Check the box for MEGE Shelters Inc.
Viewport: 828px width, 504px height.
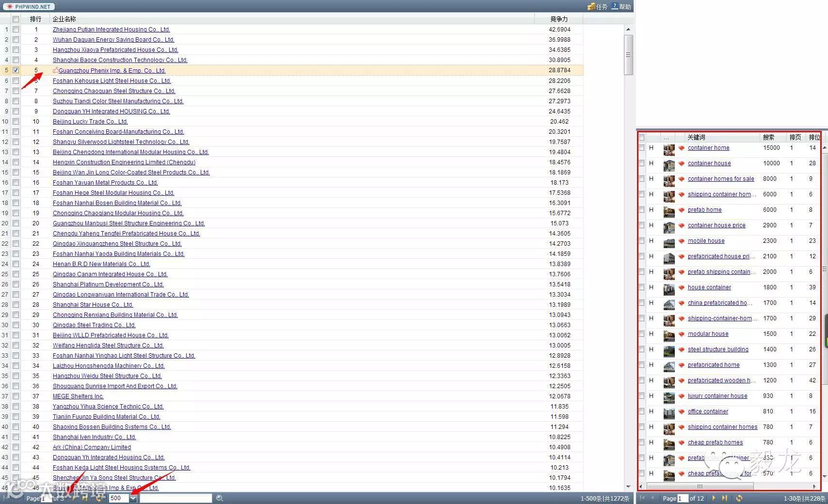16,396
